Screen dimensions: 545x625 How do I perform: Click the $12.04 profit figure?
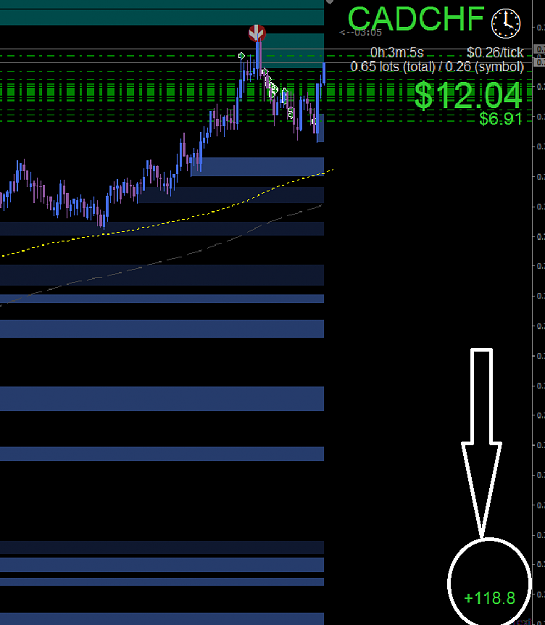click(x=468, y=95)
